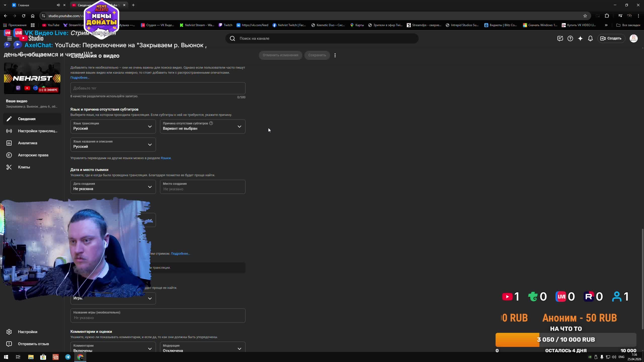The height and width of the screenshot is (362, 644).
Task: Open the notifications bell icon
Action: pyautogui.click(x=590, y=38)
